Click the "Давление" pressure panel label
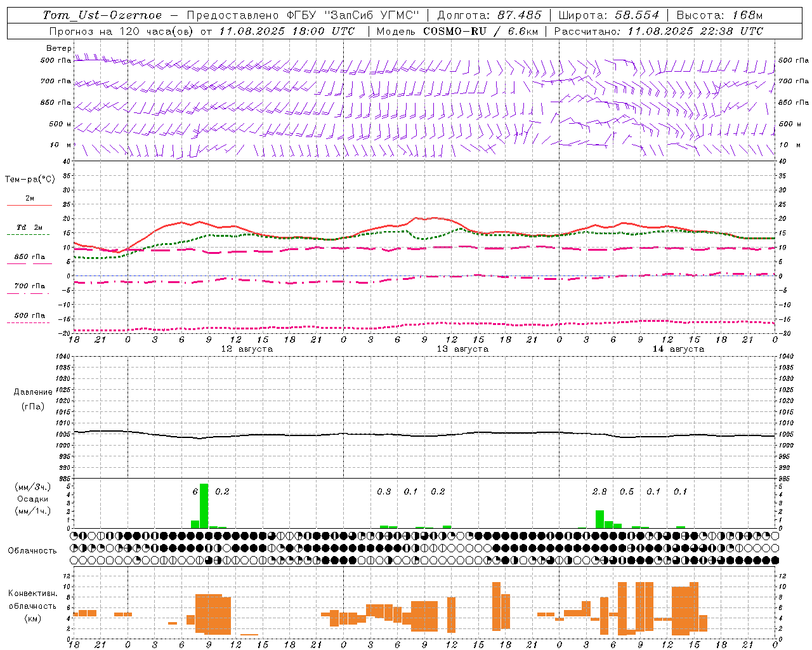 33,392
